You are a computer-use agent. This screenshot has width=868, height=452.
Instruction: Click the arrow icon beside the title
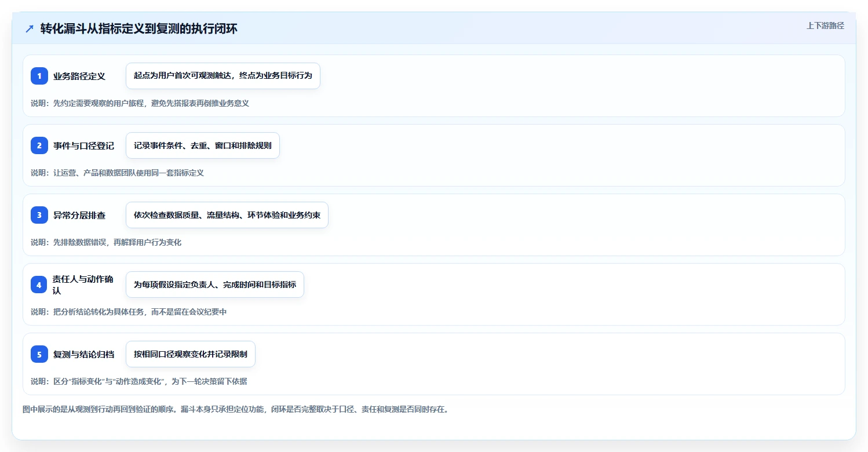(x=30, y=29)
